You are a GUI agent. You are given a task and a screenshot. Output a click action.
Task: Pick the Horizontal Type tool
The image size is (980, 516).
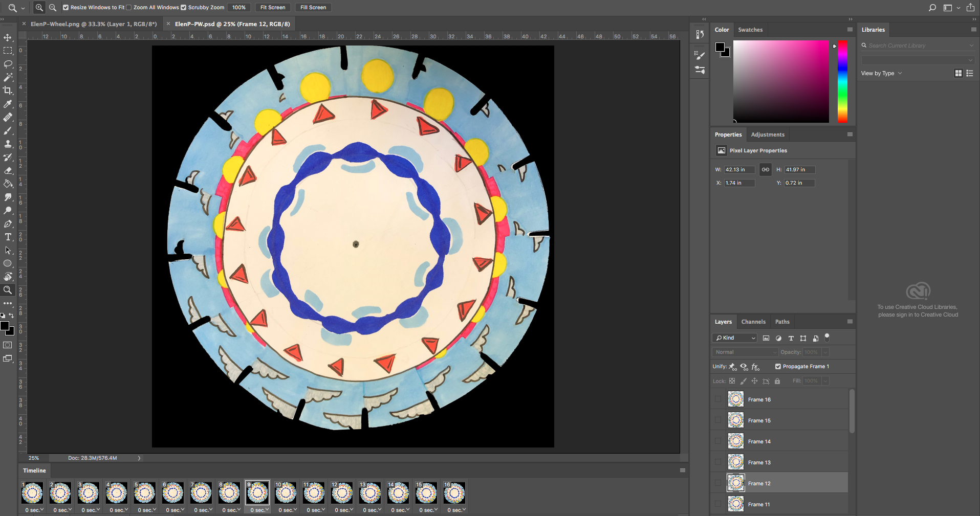coord(8,237)
